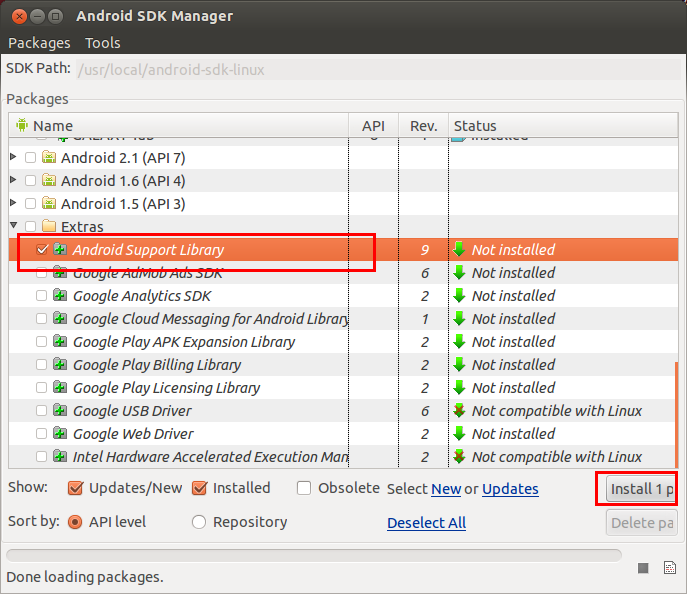Click the Google USB Driver package icon

click(x=60, y=410)
